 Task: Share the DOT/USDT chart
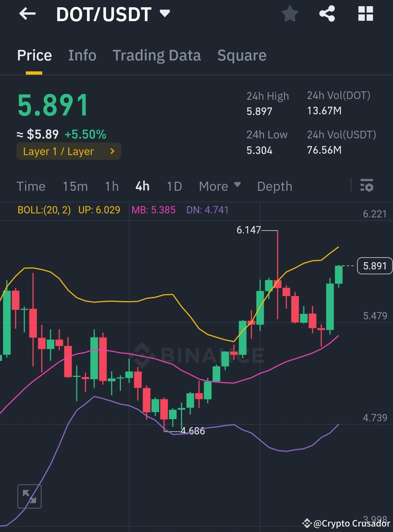(327, 14)
